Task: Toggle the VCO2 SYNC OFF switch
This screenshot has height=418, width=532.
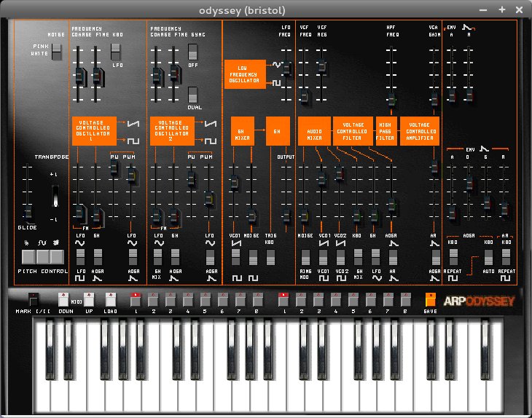Action: pos(192,52)
